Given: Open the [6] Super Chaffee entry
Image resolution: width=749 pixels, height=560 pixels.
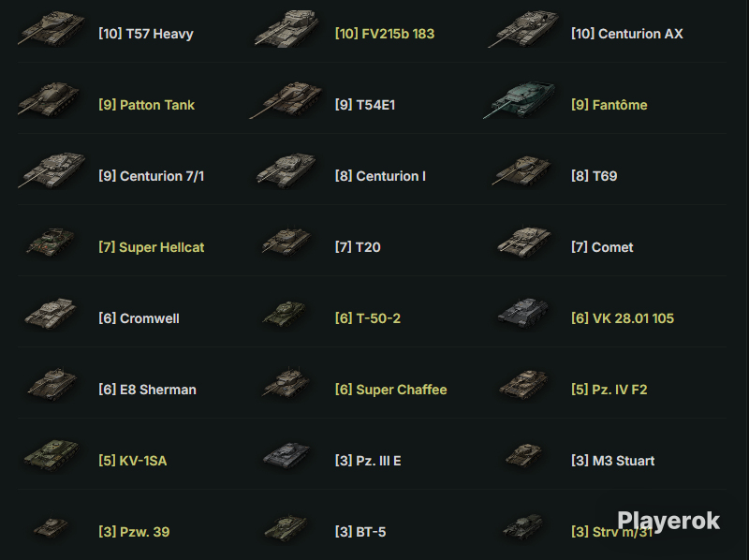Looking at the screenshot, I should pos(391,390).
